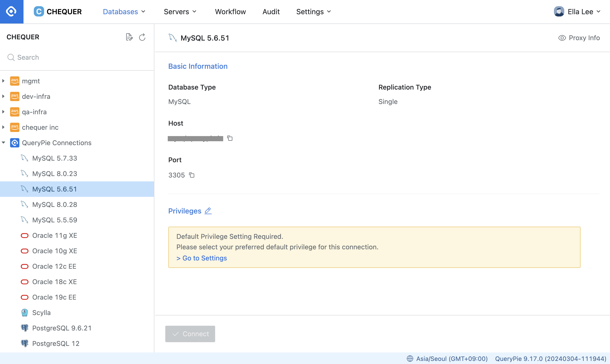This screenshot has width=610, height=364.
Task: Click the port value 3305
Action: click(x=176, y=175)
